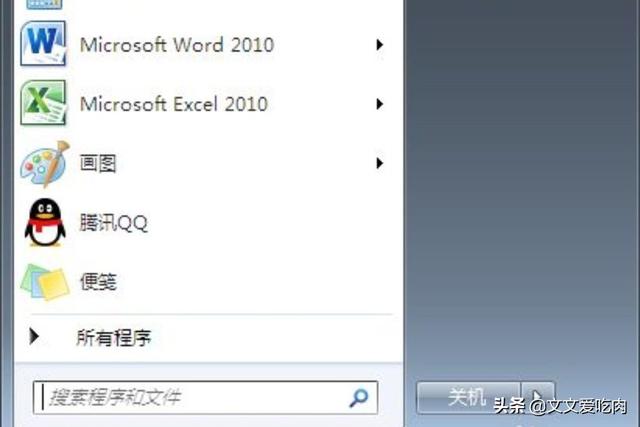Click the Sticky Notes (便笺) icon
The image size is (640, 427).
[x=44, y=281]
